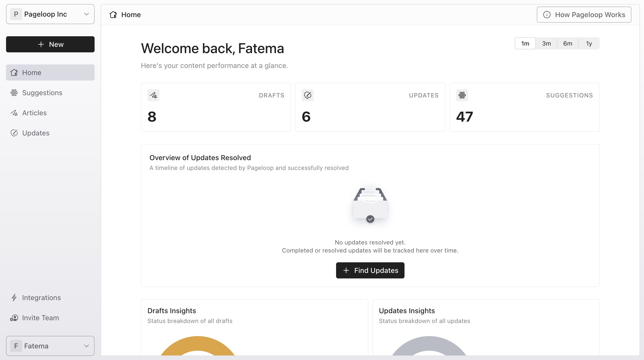Click Status breakdown of all drafts text
Viewport: 644px width, 360px height.
click(190, 321)
